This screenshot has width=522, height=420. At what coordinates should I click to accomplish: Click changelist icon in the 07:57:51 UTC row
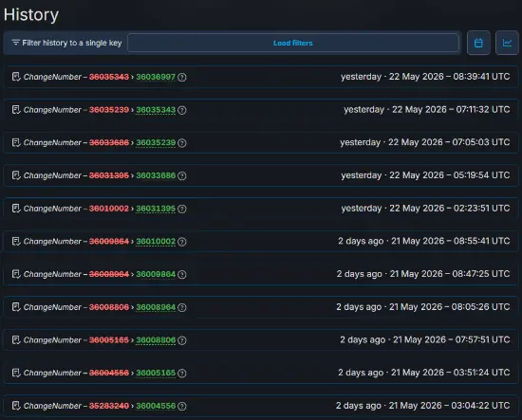(16, 340)
